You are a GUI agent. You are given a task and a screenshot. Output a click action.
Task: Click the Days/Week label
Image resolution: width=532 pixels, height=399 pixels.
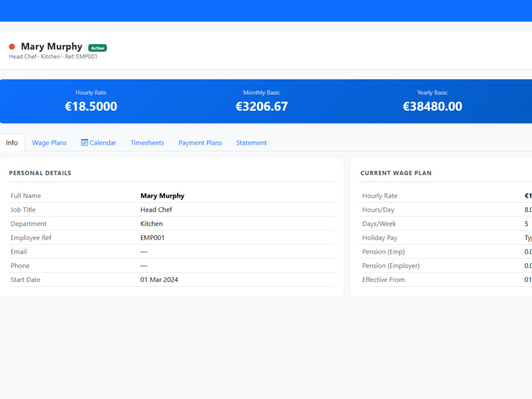pyautogui.click(x=379, y=223)
